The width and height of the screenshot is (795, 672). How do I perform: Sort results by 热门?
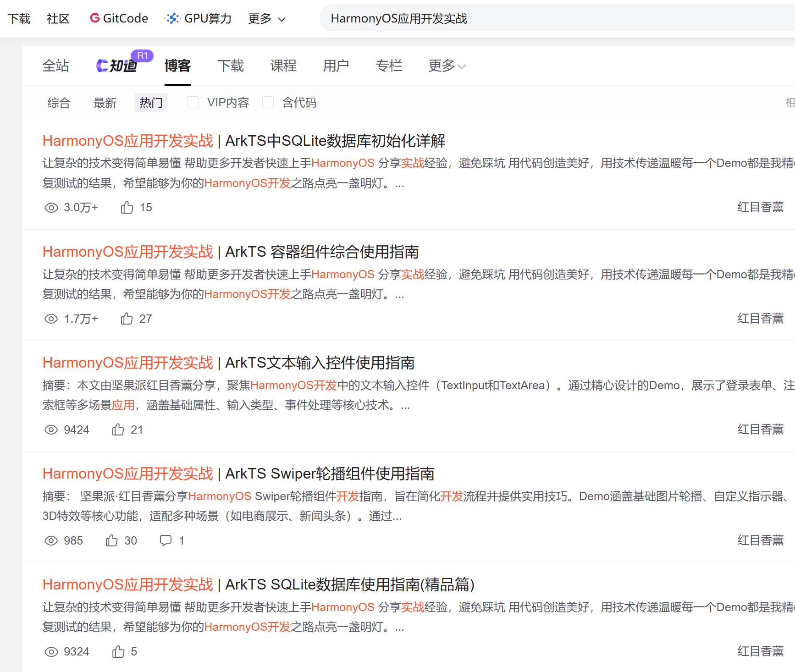[151, 103]
